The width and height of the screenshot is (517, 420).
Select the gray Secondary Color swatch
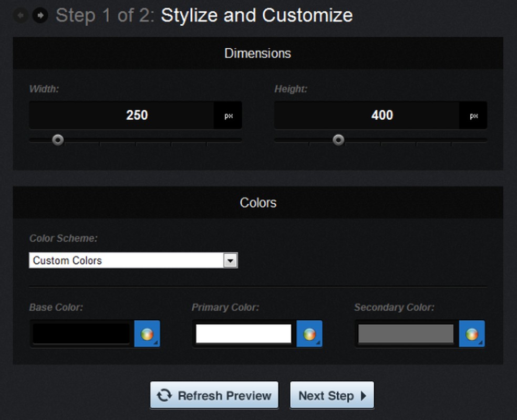(406, 334)
